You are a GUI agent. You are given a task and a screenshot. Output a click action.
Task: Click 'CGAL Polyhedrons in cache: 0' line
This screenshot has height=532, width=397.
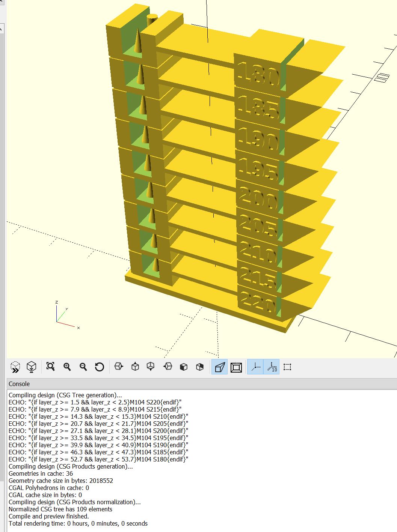(x=49, y=488)
